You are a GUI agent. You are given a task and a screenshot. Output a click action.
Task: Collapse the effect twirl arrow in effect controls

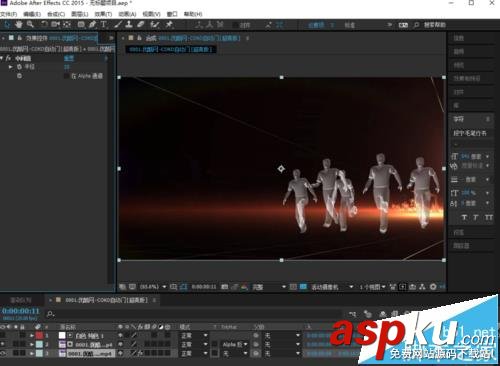pyautogui.click(x=2, y=58)
